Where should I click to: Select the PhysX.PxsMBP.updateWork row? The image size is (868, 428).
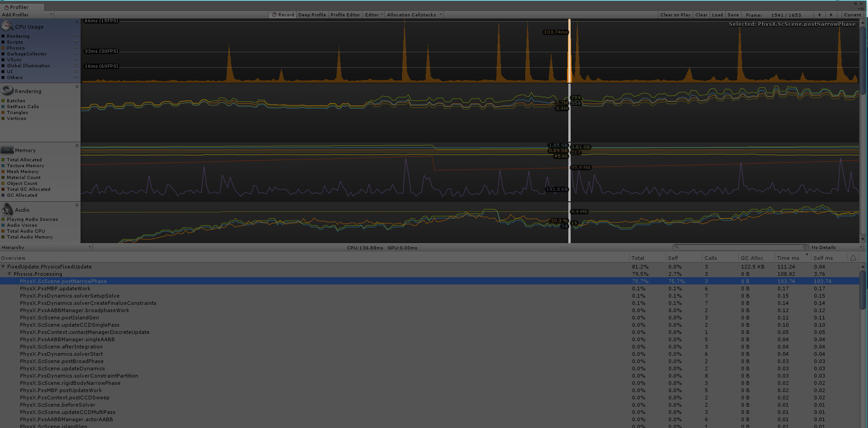[430, 289]
